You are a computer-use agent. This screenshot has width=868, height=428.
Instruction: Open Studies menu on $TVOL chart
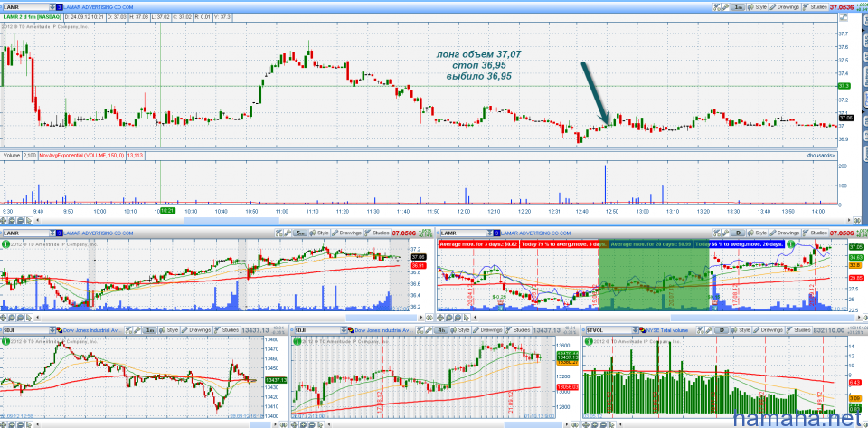pos(798,330)
